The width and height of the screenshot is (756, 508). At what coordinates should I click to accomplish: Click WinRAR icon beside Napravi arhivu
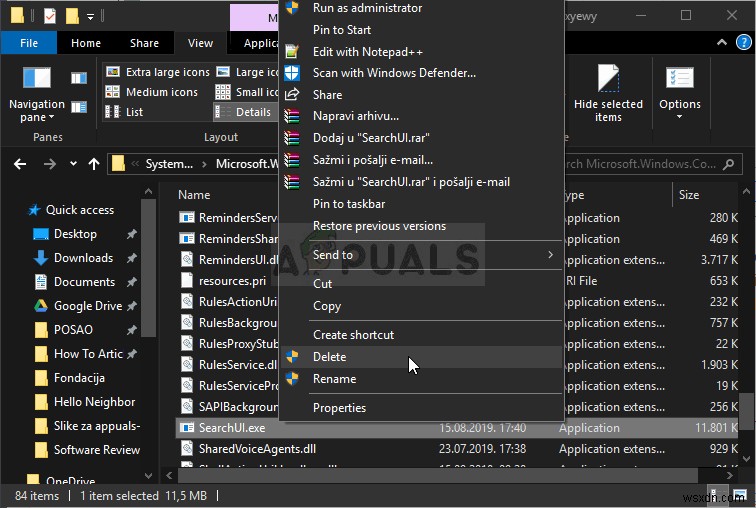[292, 116]
